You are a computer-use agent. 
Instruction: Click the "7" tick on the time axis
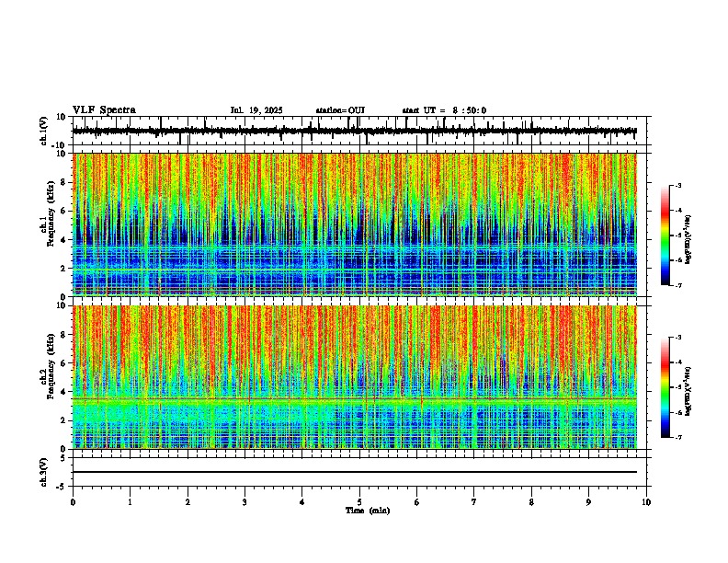[x=474, y=502]
